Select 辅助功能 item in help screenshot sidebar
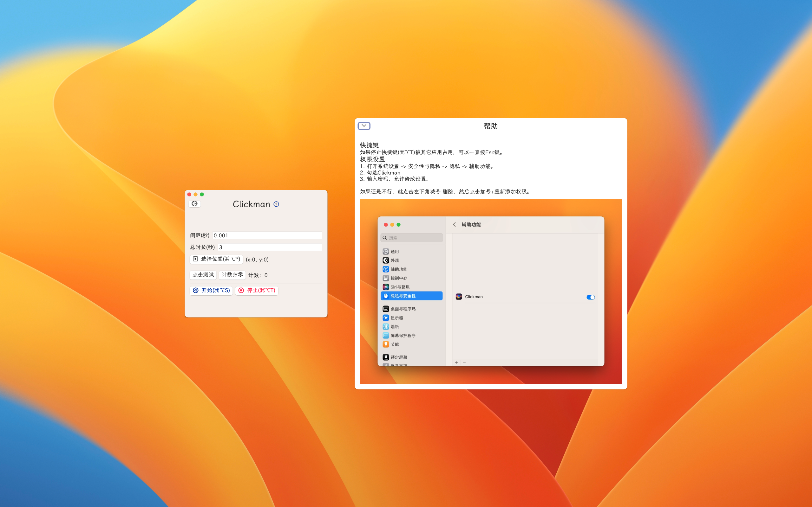 (399, 269)
